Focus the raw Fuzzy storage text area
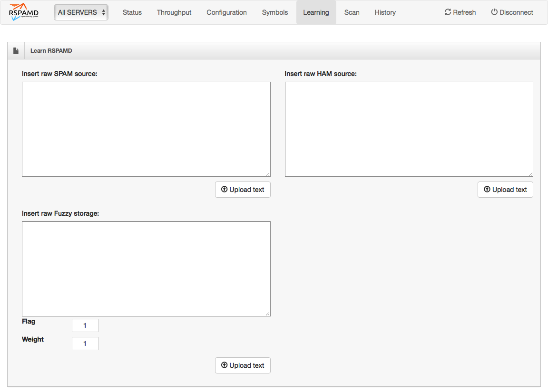The height and width of the screenshot is (392, 548). coord(146,269)
